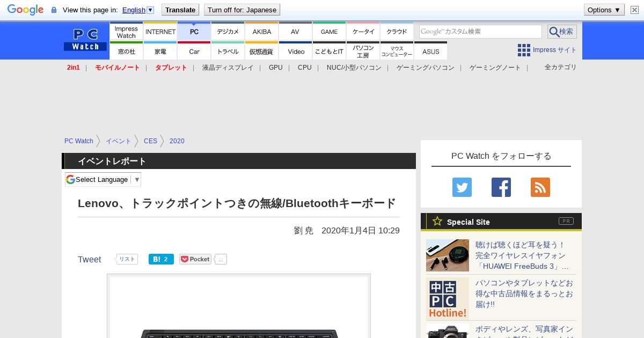Open the English language dropdown

[x=138, y=10]
